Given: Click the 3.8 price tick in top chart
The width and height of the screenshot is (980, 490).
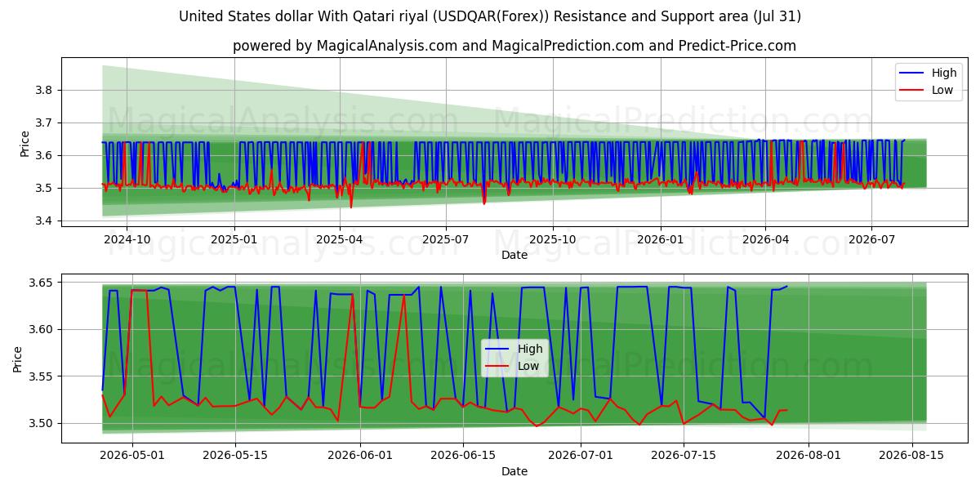Looking at the screenshot, I should 46,90.
